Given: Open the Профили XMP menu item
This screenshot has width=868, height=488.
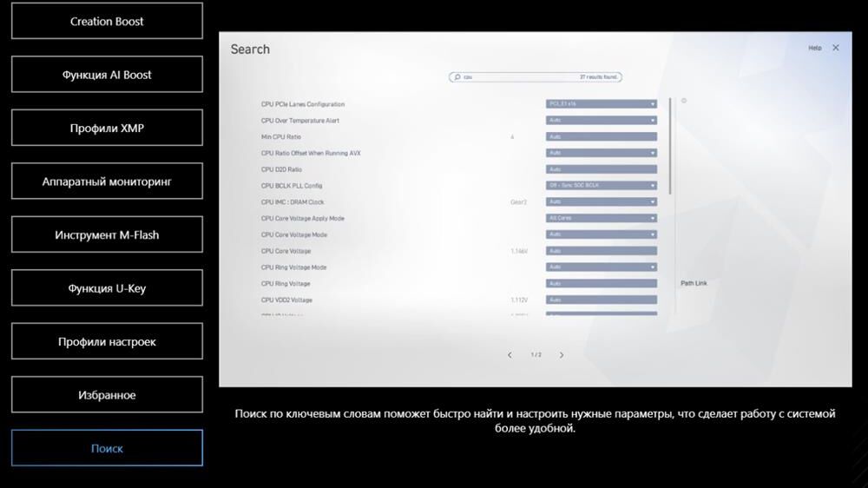Looking at the screenshot, I should (107, 128).
